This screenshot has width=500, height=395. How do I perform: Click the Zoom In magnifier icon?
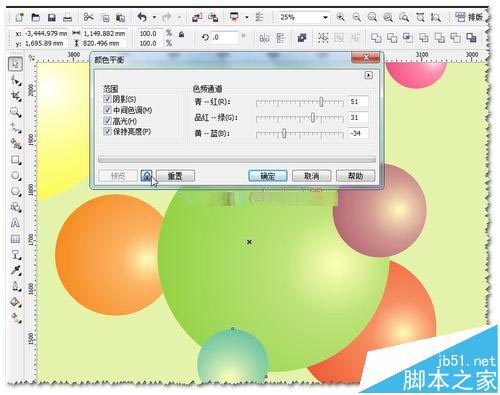click(x=340, y=17)
